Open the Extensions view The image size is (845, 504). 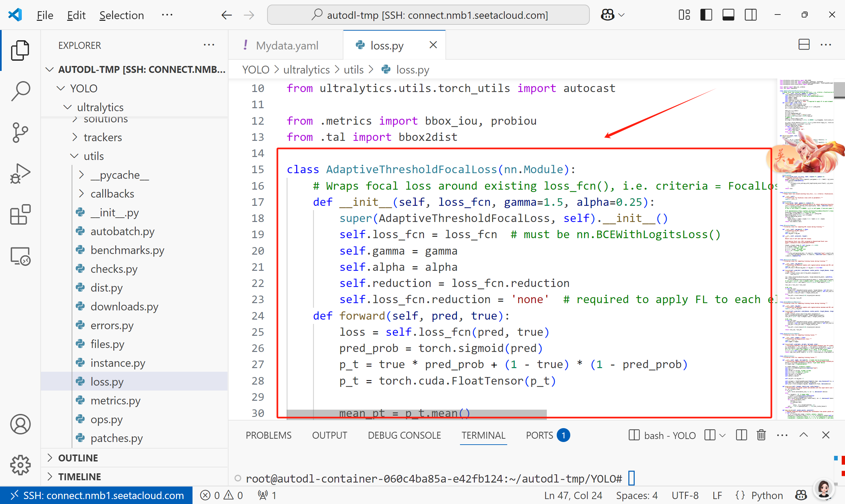20,215
